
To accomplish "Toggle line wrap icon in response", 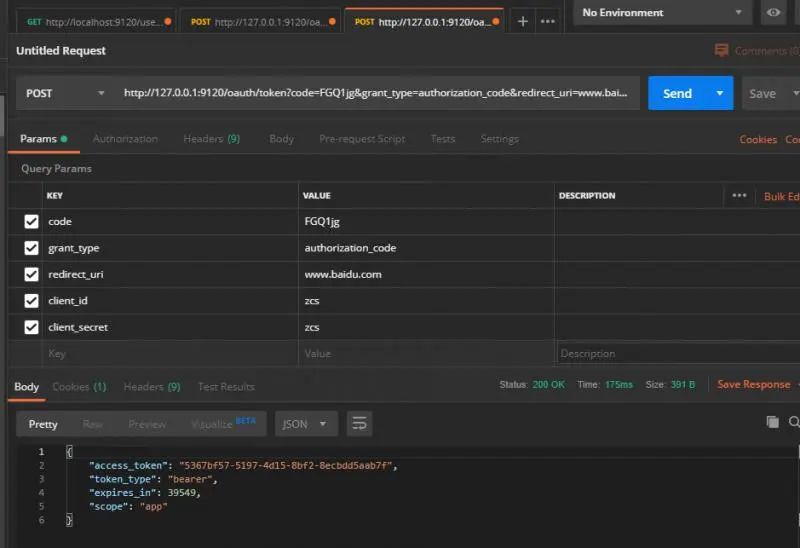I will (x=359, y=424).
